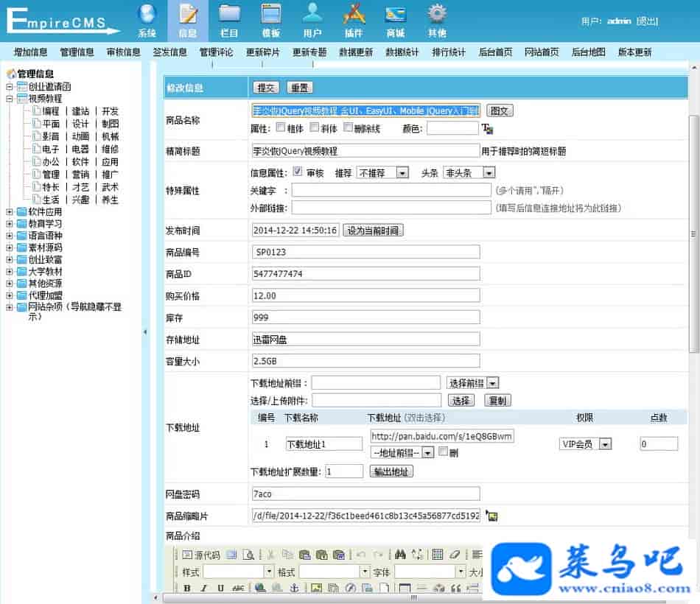
Task: Open the 推荐 dropdown showing 不推荐
Action: point(382,172)
